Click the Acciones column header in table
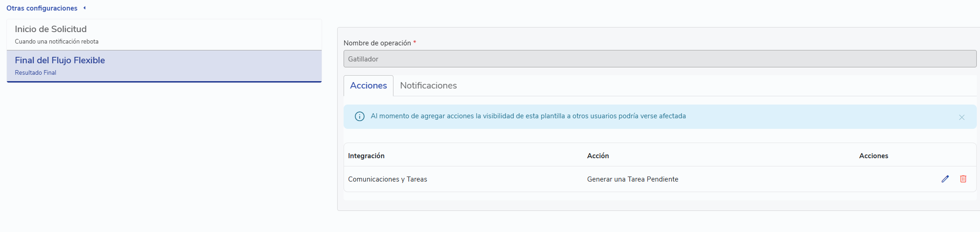 pos(873,156)
